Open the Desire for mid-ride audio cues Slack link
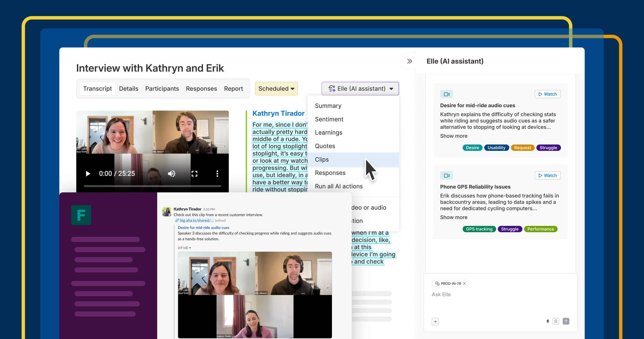The image size is (644, 339). [204, 228]
